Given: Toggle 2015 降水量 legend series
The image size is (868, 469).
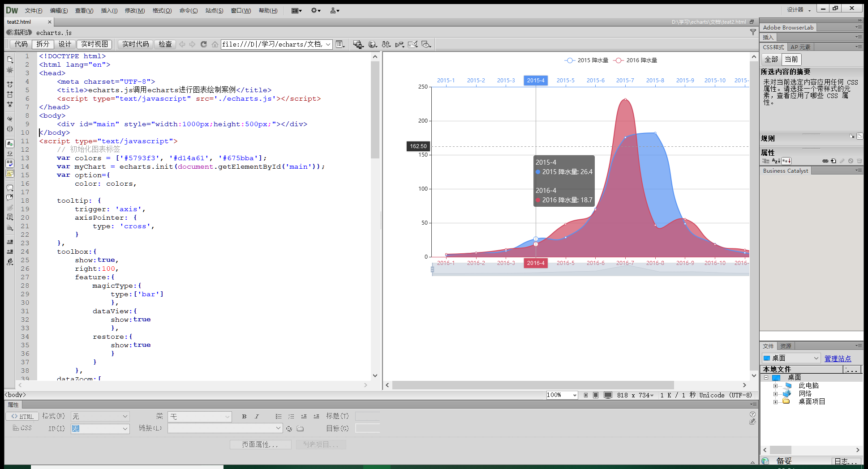Looking at the screenshot, I should pos(586,60).
